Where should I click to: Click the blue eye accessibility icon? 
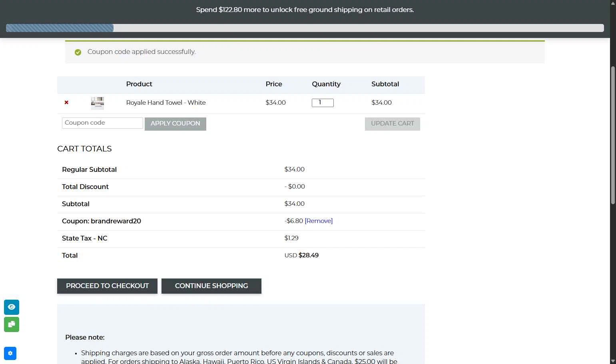[12, 307]
